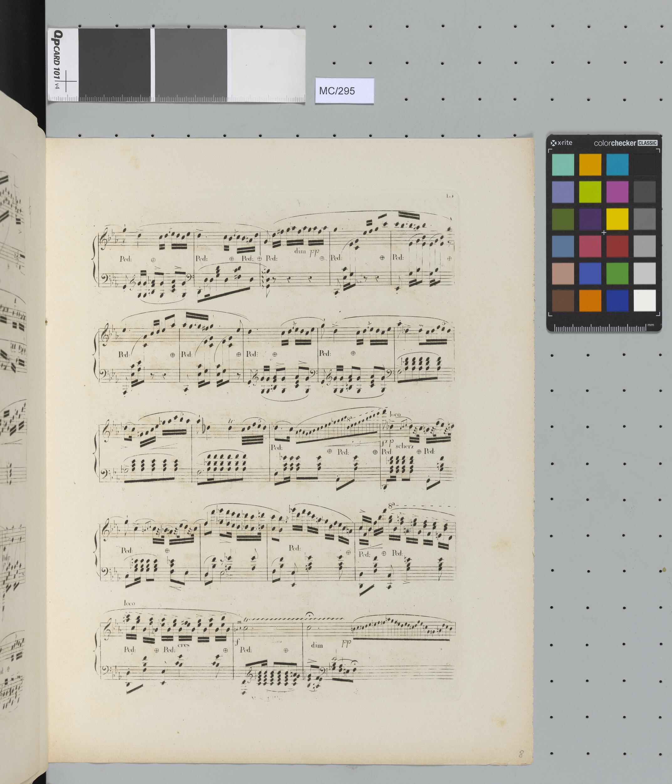Pick the lime yellow-green colorchecker swatch
The width and height of the screenshot is (672, 784).
tap(590, 192)
